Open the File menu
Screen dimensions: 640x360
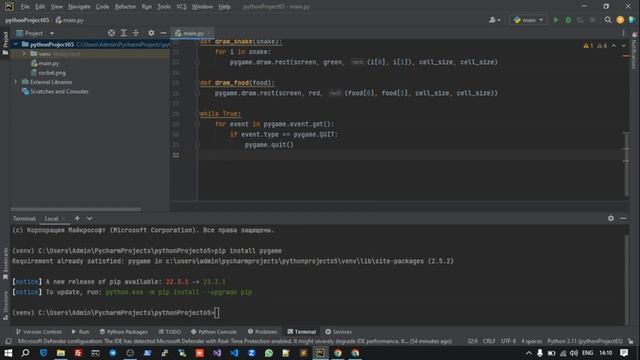coord(25,7)
